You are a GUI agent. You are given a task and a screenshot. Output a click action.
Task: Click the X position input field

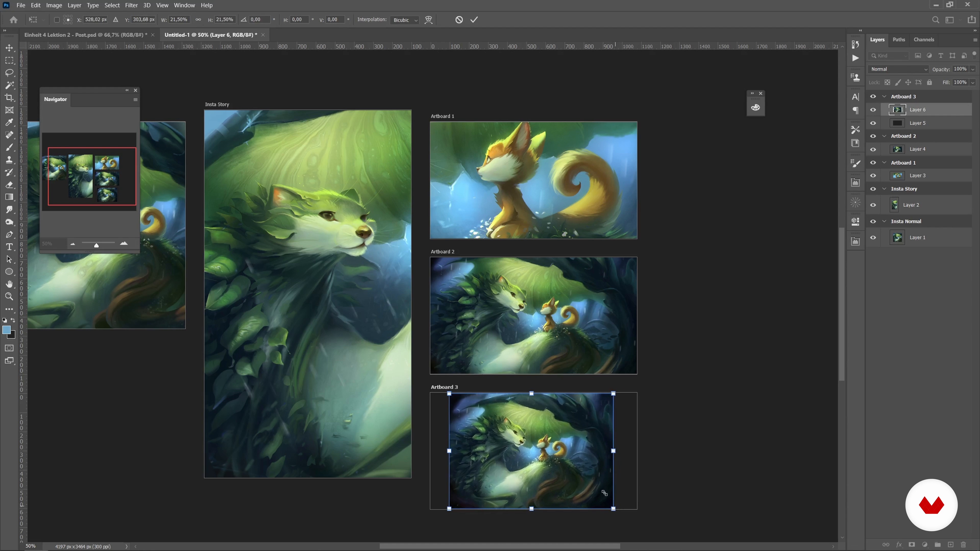[x=95, y=19]
